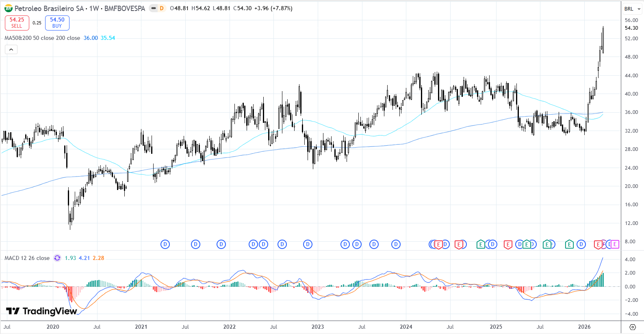644x334 pixels.
Task: Click the MACD indicator update icon
Action: [x=57, y=258]
